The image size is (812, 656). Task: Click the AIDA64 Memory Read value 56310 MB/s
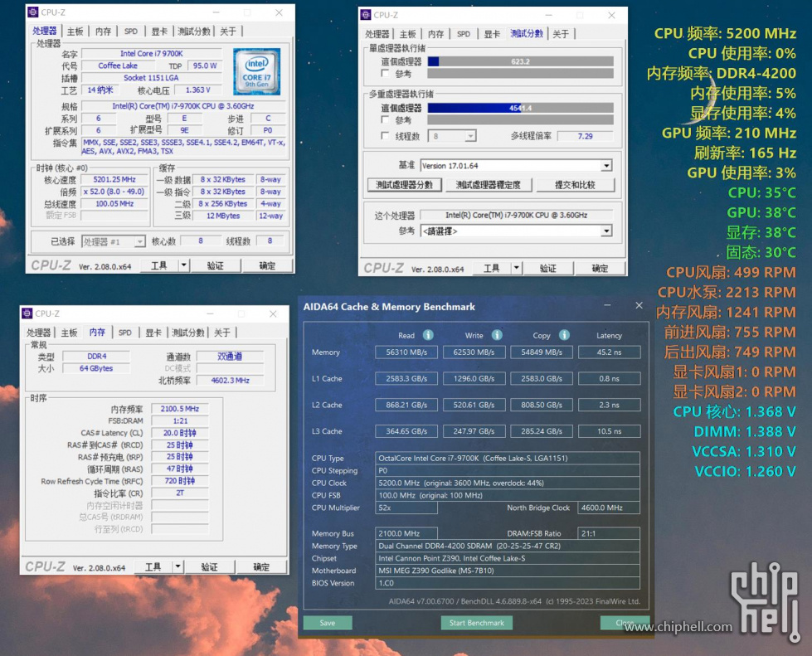click(406, 352)
